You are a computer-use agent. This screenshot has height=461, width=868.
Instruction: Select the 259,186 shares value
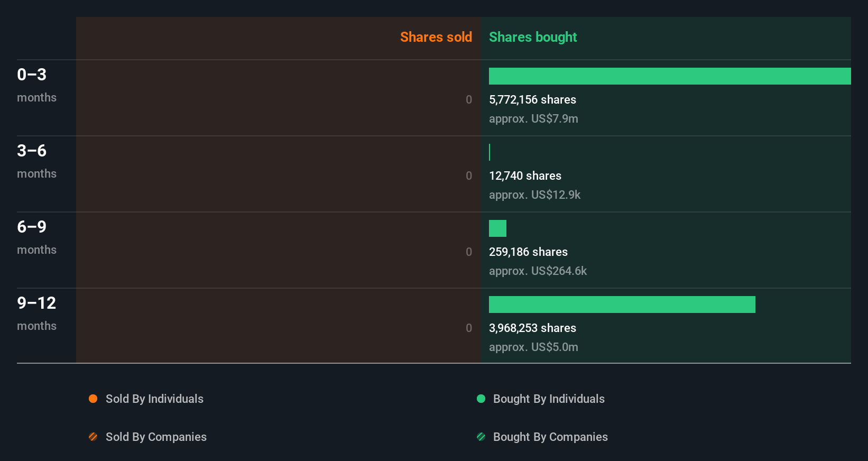[x=528, y=252]
